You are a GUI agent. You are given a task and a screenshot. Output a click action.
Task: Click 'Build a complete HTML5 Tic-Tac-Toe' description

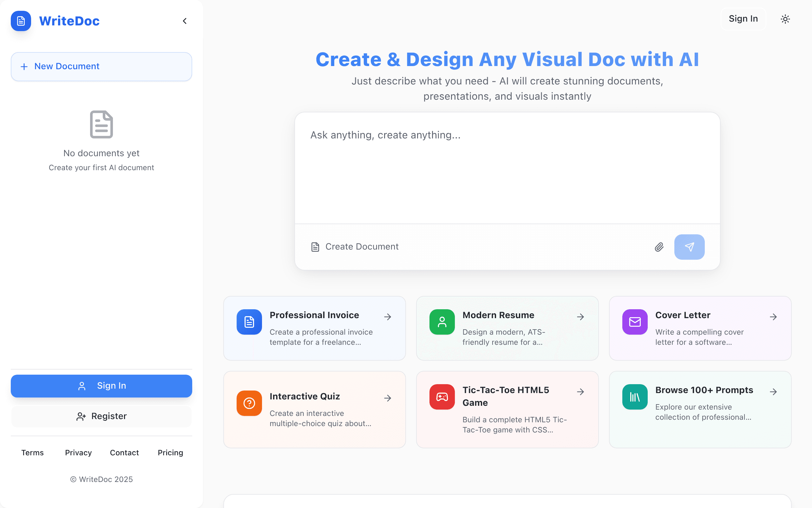[514, 425]
